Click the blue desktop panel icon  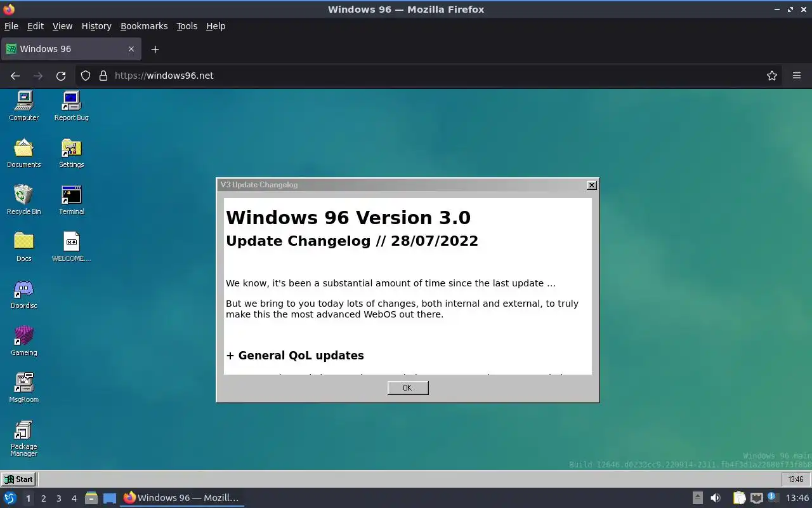(x=110, y=498)
